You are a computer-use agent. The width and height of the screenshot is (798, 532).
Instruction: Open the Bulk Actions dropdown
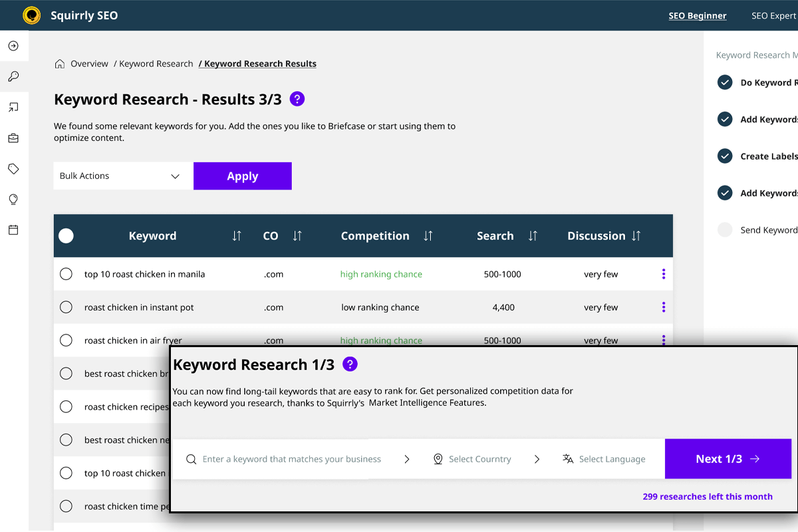122,176
